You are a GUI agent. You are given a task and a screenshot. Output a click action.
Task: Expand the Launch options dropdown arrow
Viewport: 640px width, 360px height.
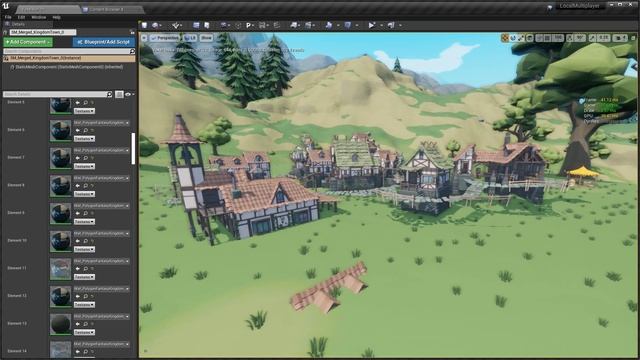coord(400,26)
